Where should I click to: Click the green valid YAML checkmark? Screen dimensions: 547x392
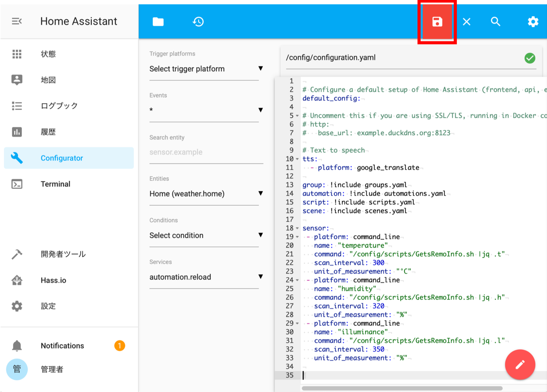(530, 58)
